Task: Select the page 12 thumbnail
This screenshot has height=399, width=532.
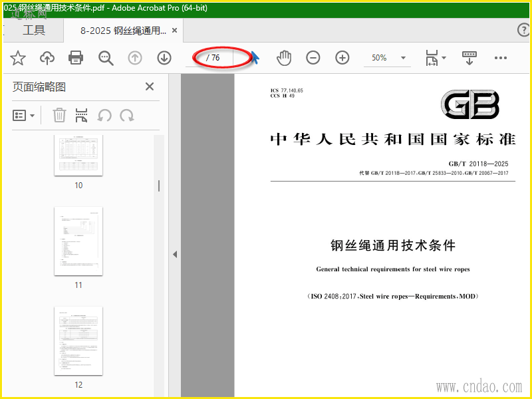Action: (78, 341)
